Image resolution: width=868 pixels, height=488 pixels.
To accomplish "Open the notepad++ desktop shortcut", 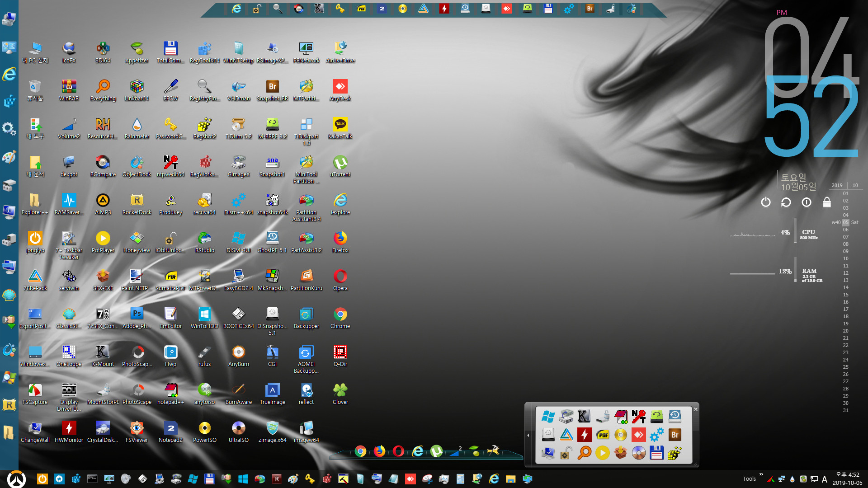I will tap(170, 394).
